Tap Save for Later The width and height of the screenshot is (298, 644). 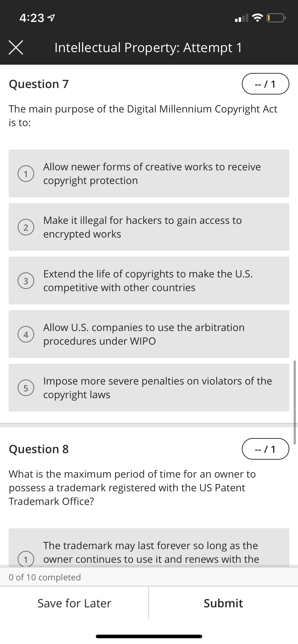pos(74,603)
